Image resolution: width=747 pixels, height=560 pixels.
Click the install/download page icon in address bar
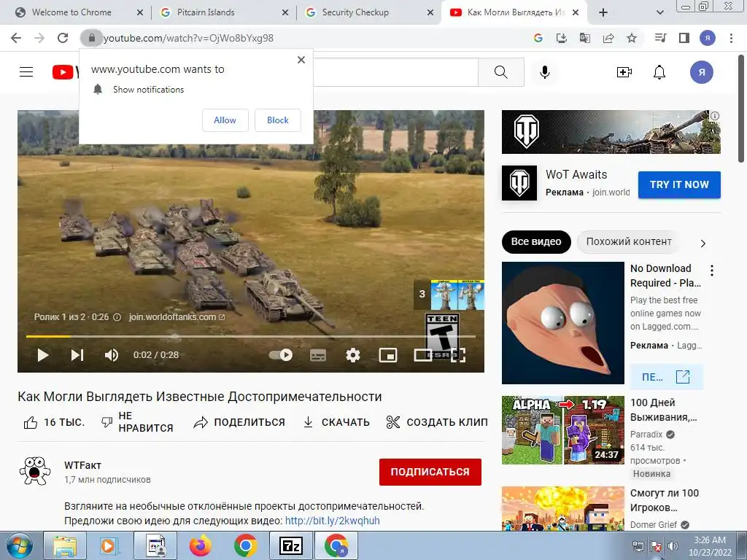[562, 38]
